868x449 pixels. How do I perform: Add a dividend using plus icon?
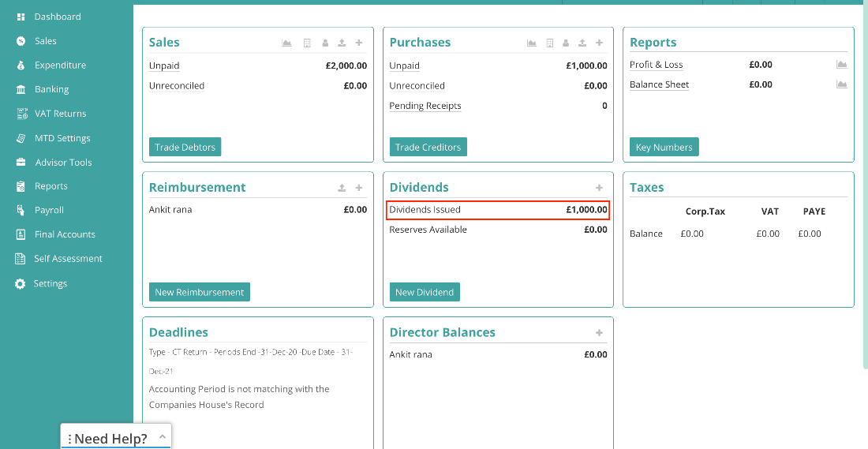pos(599,188)
